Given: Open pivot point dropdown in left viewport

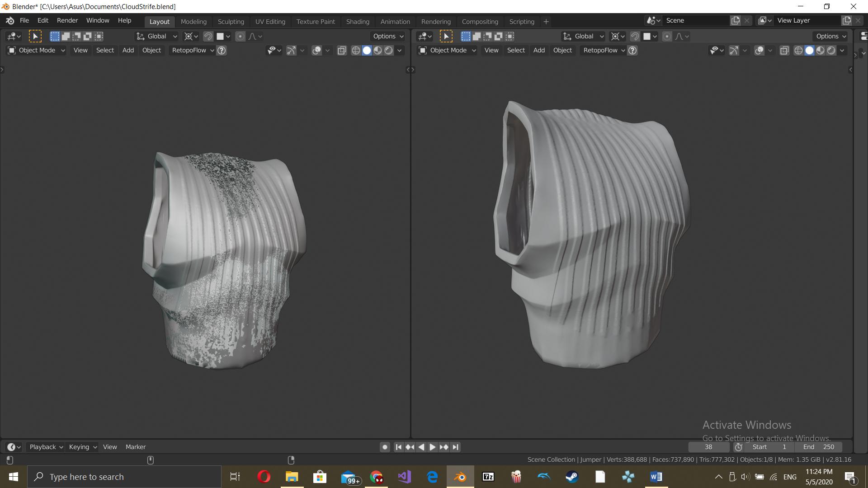Looking at the screenshot, I should [x=191, y=36].
